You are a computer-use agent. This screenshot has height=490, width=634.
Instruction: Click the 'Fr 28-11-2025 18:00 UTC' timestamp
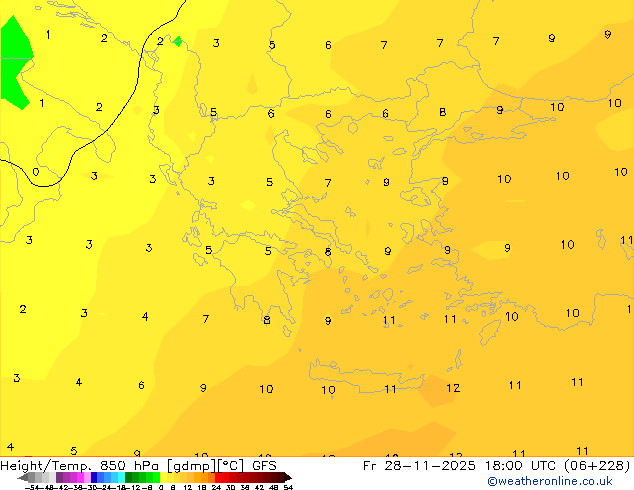pyautogui.click(x=460, y=466)
